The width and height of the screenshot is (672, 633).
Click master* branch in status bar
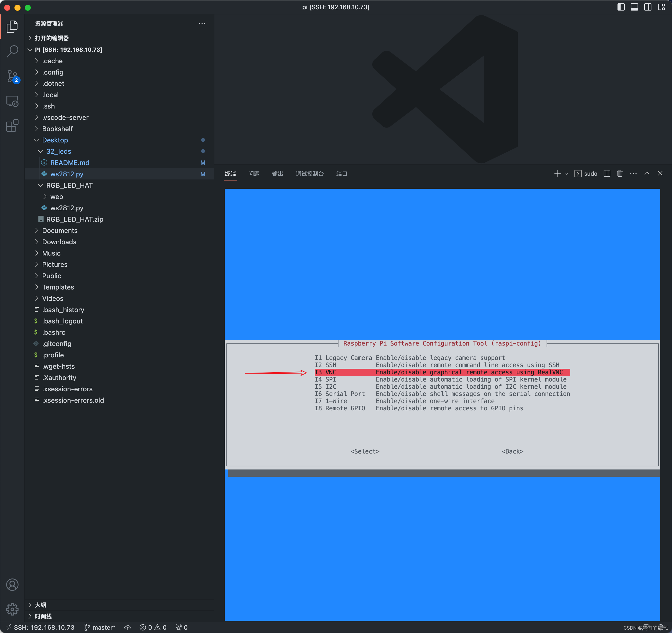click(x=100, y=627)
